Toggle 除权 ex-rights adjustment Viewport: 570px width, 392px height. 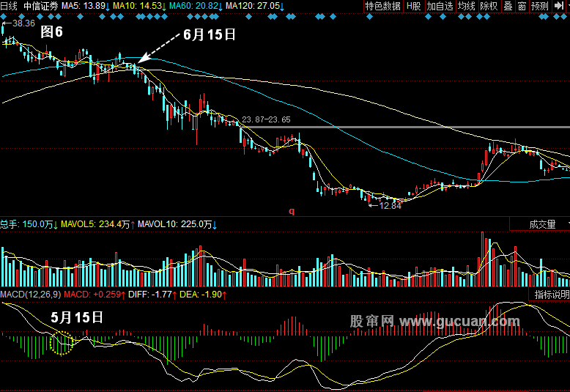pos(489,6)
